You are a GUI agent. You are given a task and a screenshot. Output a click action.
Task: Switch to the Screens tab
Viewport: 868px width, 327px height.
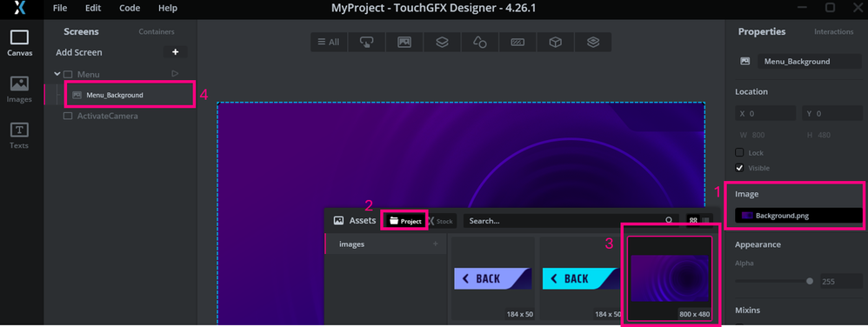[81, 31]
